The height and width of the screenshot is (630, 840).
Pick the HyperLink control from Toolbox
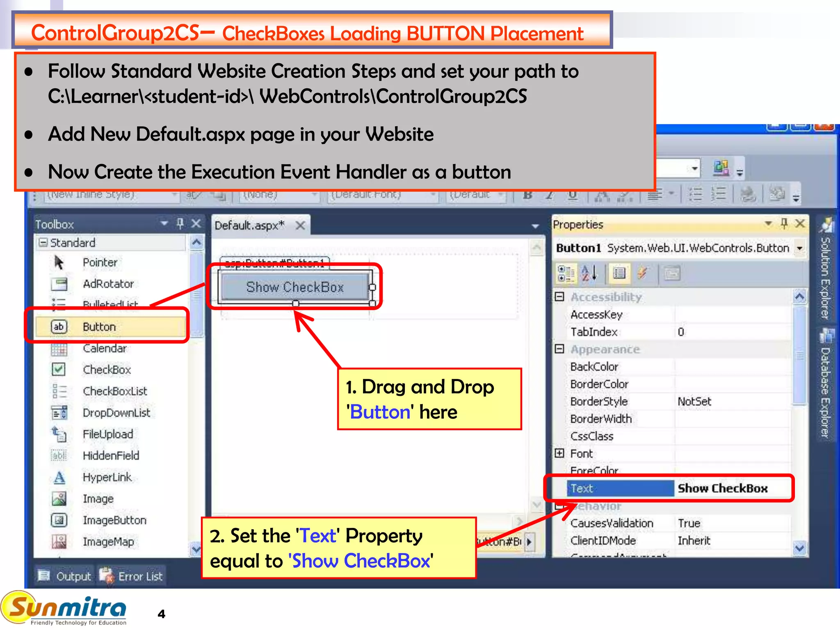(x=107, y=477)
